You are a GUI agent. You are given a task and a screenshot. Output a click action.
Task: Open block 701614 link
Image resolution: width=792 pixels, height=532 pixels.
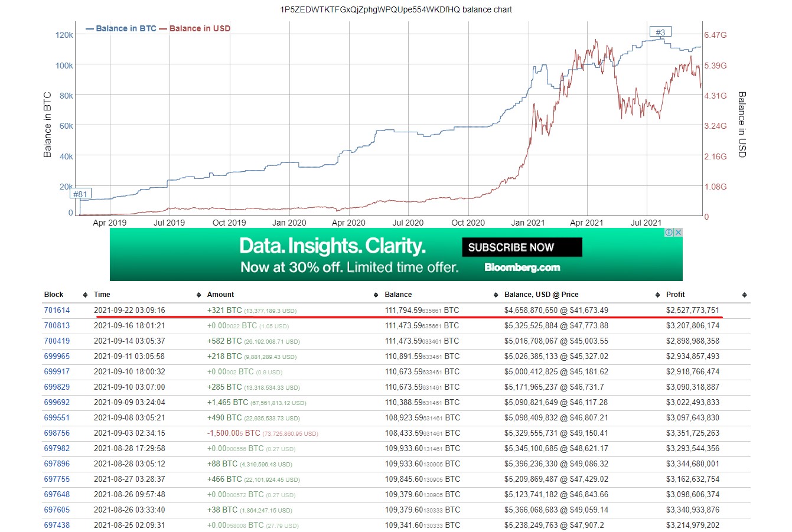point(57,310)
